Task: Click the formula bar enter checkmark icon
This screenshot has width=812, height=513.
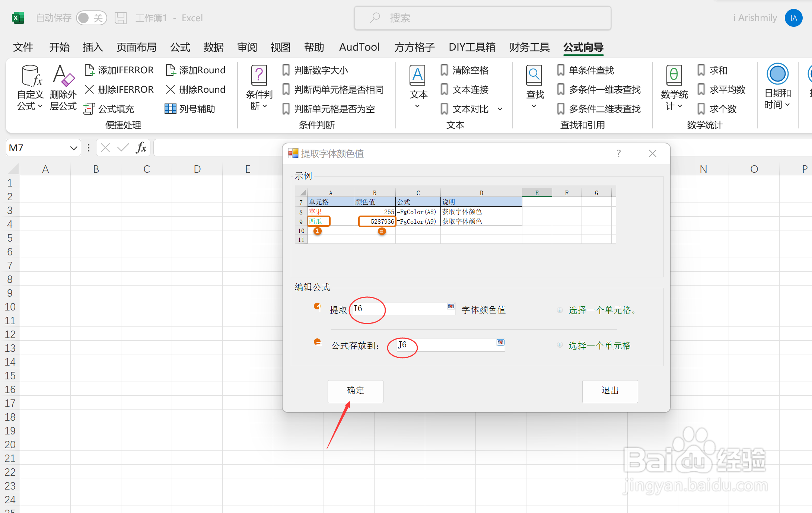Action: [123, 148]
